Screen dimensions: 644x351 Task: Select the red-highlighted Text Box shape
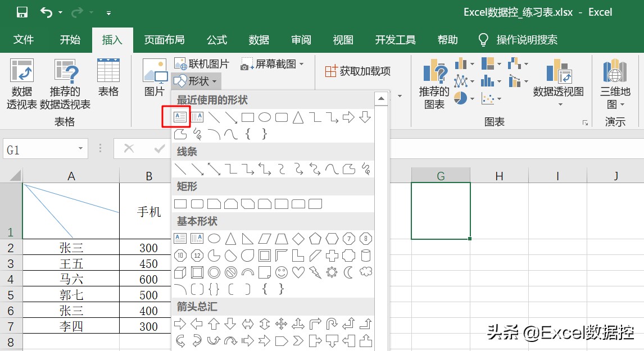click(x=180, y=117)
